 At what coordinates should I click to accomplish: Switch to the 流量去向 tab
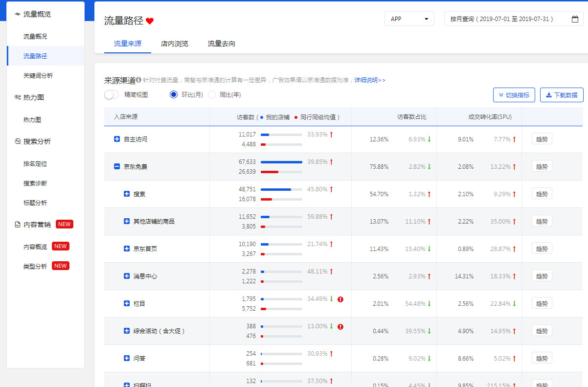pos(221,44)
